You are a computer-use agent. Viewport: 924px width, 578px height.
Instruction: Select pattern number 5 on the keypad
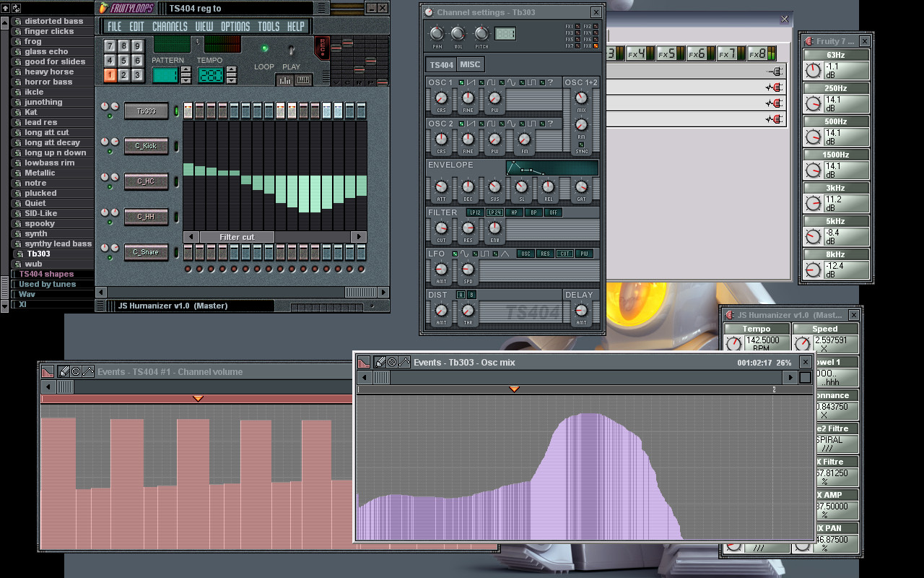[x=123, y=61]
